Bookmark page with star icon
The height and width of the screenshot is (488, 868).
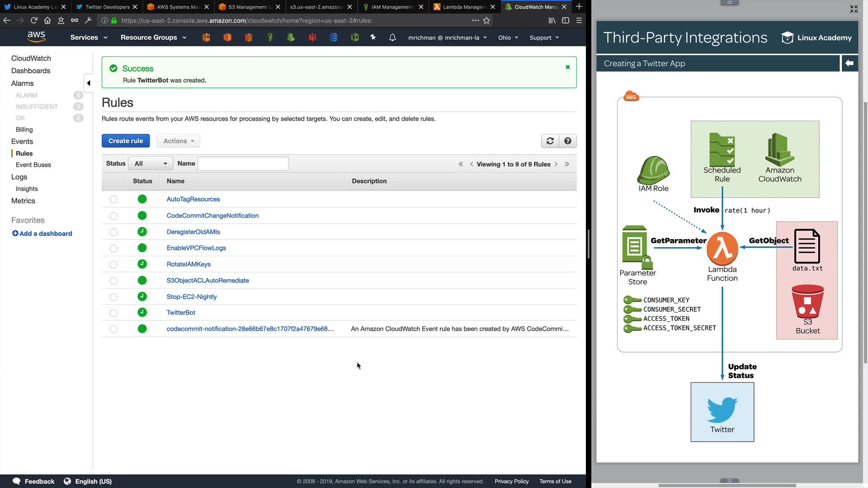pyautogui.click(x=486, y=20)
